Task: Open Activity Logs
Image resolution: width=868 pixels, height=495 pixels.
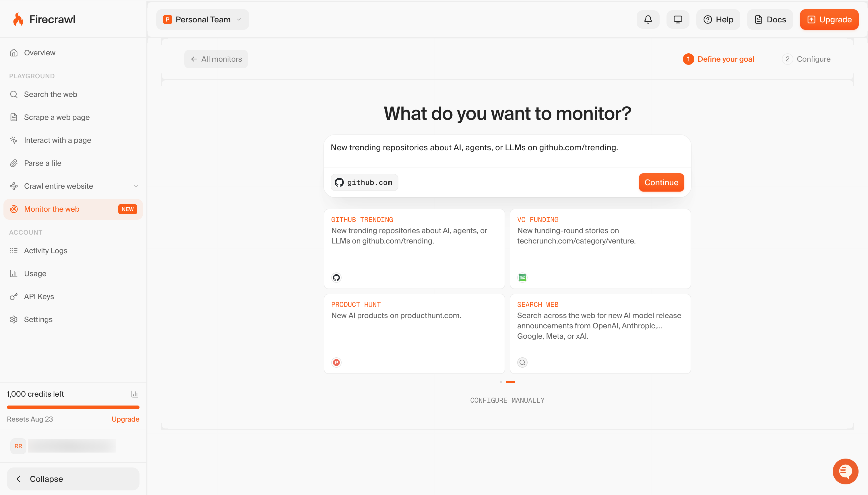Action: point(73,251)
